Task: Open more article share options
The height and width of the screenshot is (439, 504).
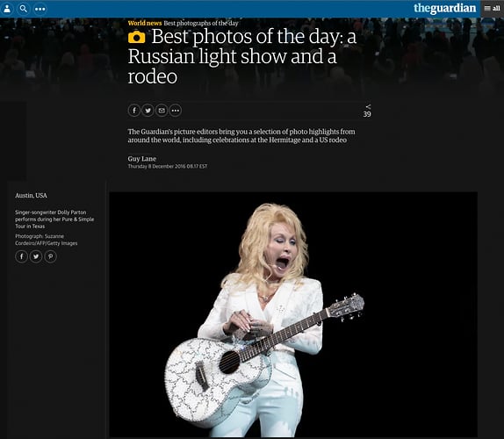Action: coord(176,111)
